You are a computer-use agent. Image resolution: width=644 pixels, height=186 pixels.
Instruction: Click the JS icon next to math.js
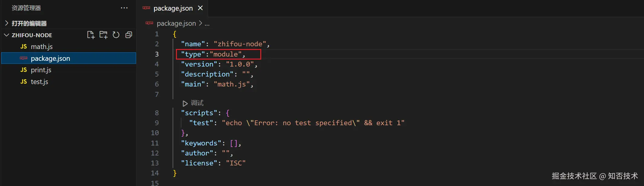click(x=24, y=47)
